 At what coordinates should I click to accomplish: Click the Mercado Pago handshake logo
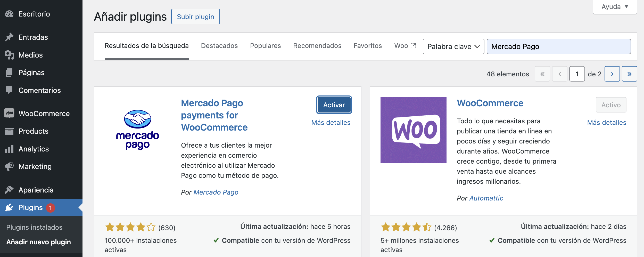tap(138, 130)
